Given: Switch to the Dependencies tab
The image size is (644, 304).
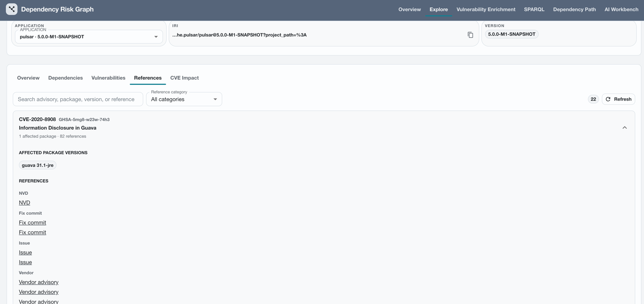Looking at the screenshot, I should [x=65, y=78].
